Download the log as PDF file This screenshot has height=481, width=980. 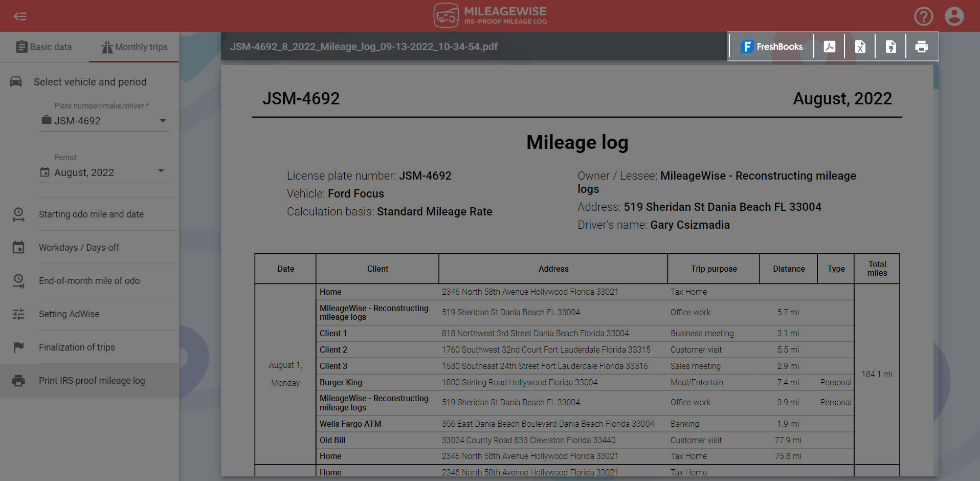click(829, 47)
